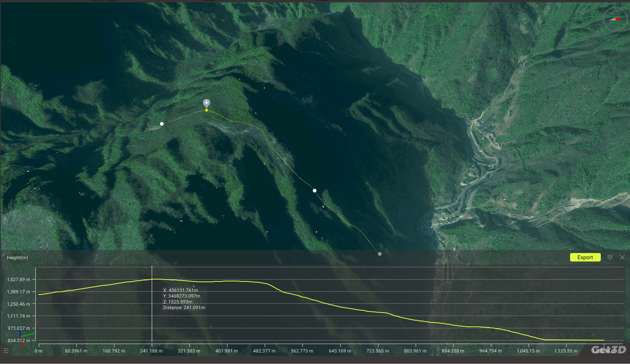630x364 pixels.
Task: Click the 1,250.46 m height gridline label
Action: (18, 304)
